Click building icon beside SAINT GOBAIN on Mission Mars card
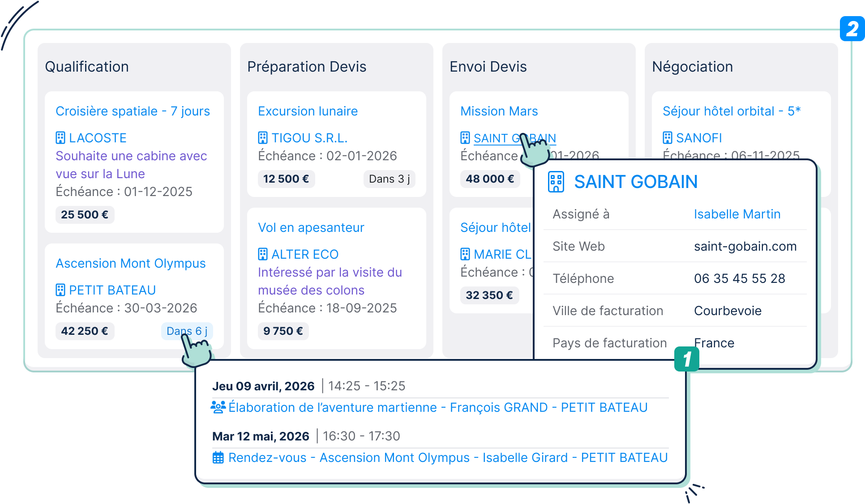The width and height of the screenshot is (865, 504). 465,138
